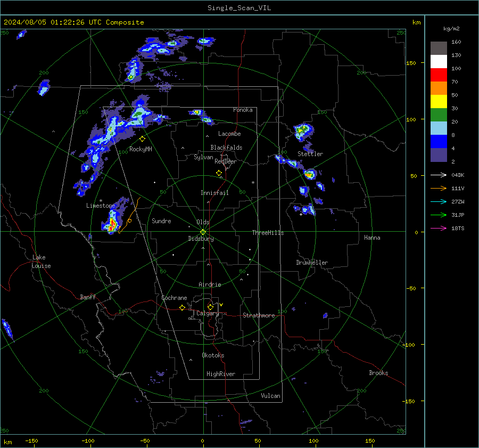Click the light blue 8-20 legend block
479x448 pixels.
coord(439,128)
